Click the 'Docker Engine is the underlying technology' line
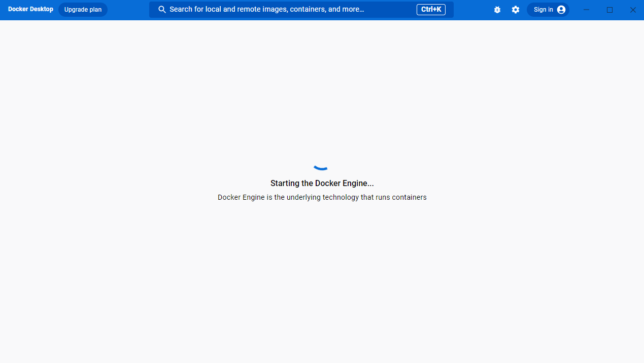This screenshot has height=363, width=644. pyautogui.click(x=322, y=197)
